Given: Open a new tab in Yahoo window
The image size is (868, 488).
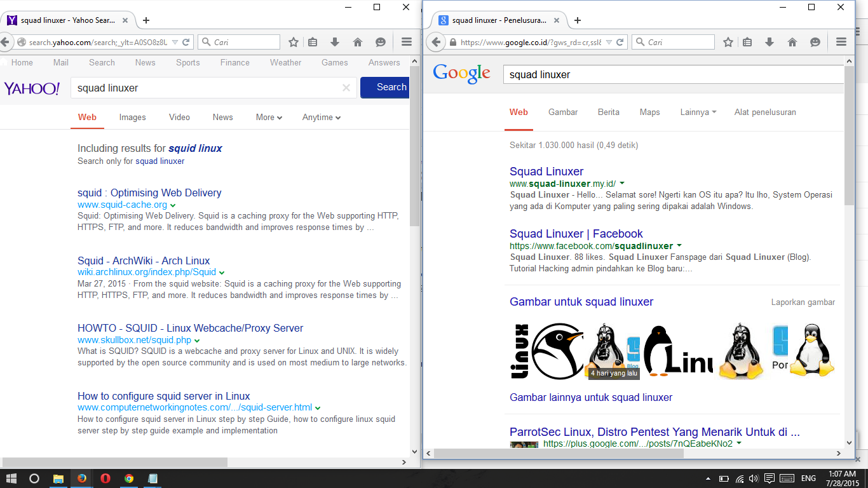Looking at the screenshot, I should coord(146,20).
